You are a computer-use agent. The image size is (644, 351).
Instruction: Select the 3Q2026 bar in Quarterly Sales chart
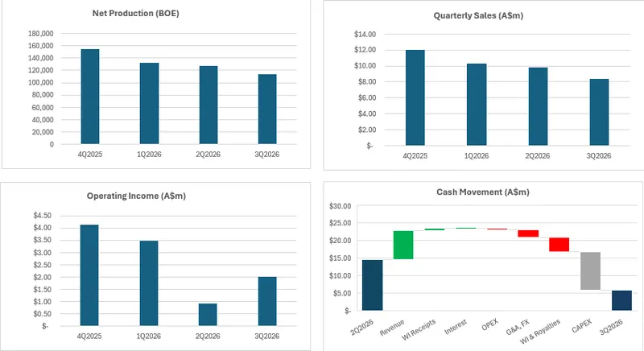pyautogui.click(x=599, y=112)
